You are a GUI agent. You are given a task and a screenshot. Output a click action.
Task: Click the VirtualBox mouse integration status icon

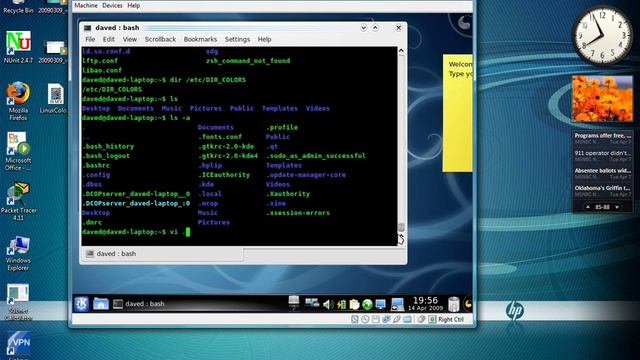[x=421, y=320]
